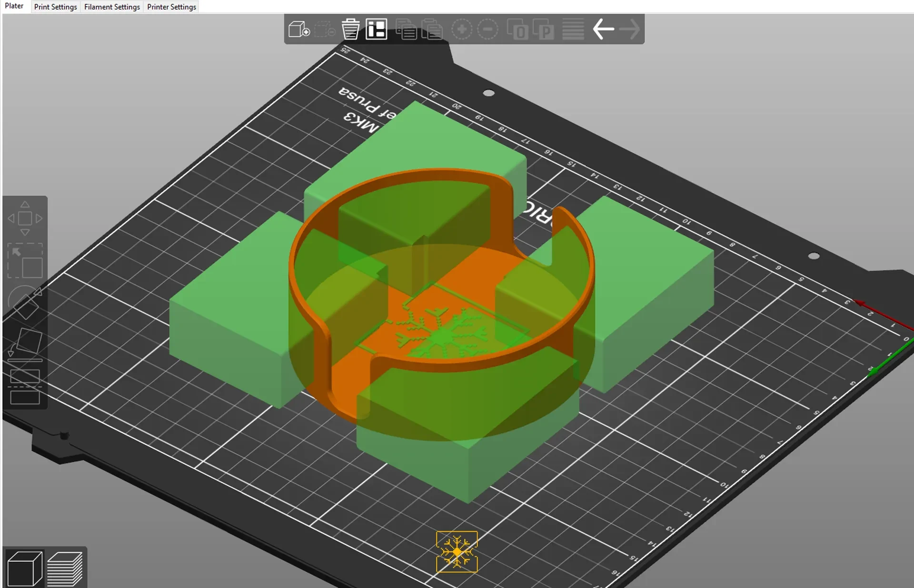
Task: Switch to the 3D editor view cube
Action: click(25, 568)
